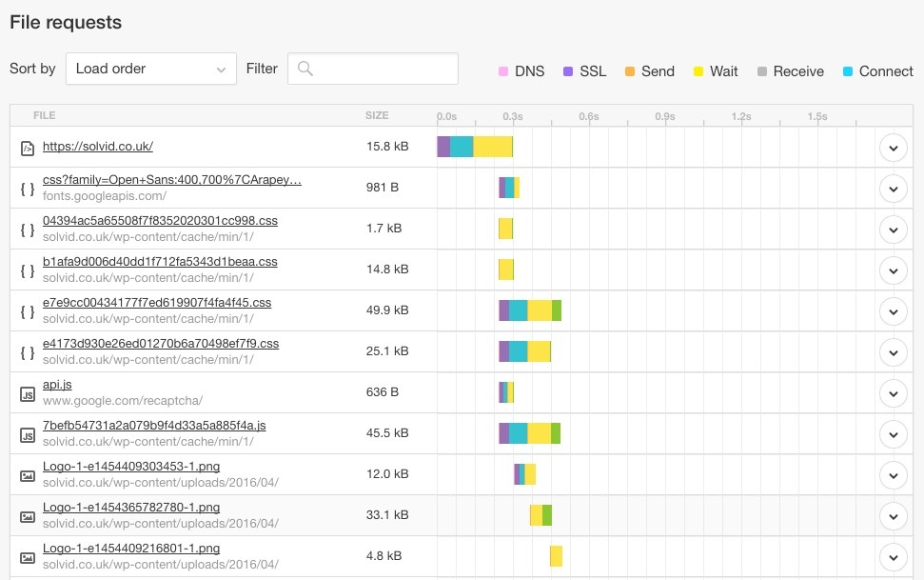The width and height of the screenshot is (924, 580).
Task: Open the Logo-1-e1454409216801-1.png link
Action: 131,549
